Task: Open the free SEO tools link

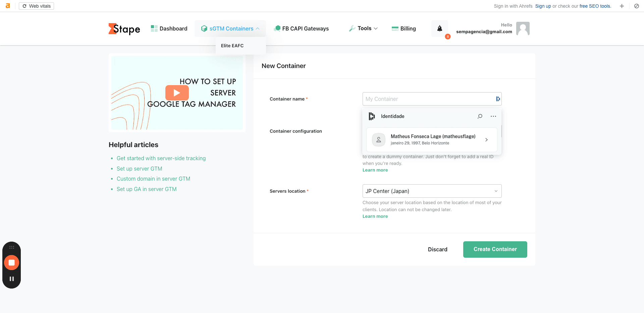Action: 595,6
